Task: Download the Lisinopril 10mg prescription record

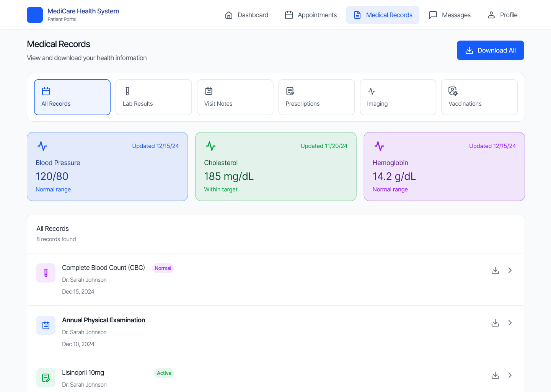Action: click(x=495, y=375)
